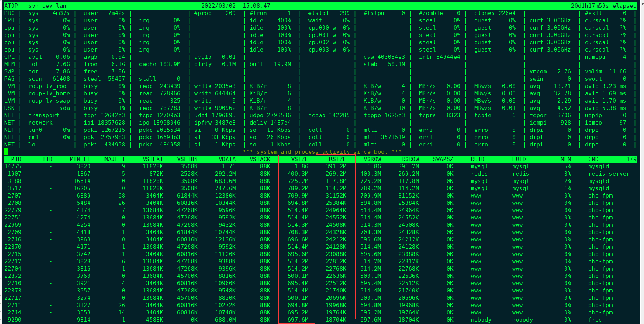The image size is (644, 324).
Task: Select PID 22779 process row
Action: (x=320, y=210)
